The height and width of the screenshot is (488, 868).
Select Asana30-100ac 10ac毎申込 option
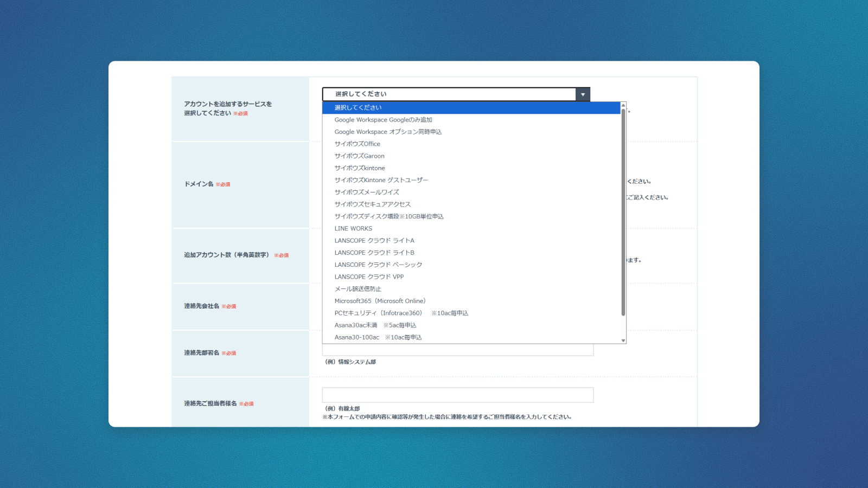(471, 337)
